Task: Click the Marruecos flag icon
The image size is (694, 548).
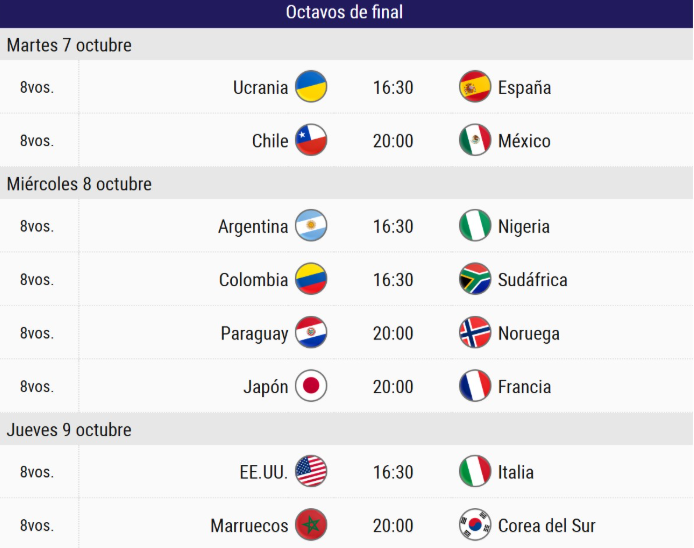Action: (x=311, y=526)
